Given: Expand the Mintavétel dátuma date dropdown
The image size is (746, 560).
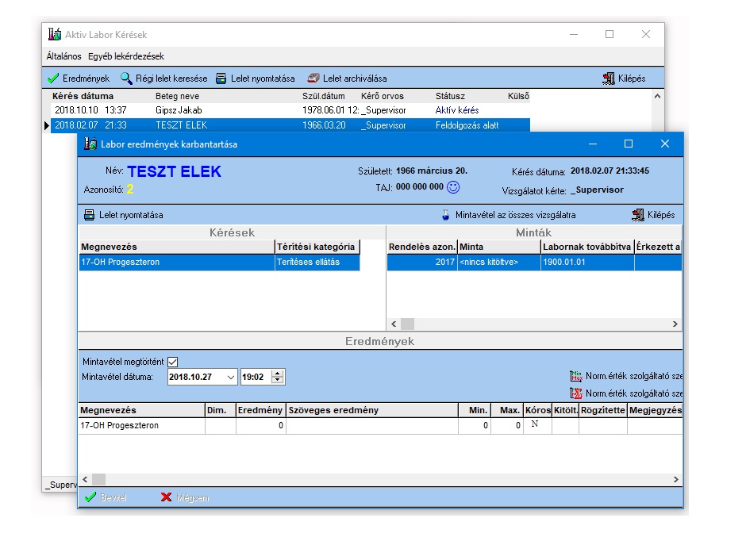Looking at the screenshot, I should [x=231, y=377].
